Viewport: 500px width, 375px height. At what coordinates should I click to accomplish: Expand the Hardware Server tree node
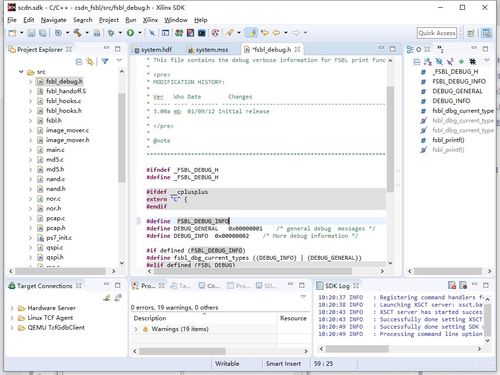point(12,308)
